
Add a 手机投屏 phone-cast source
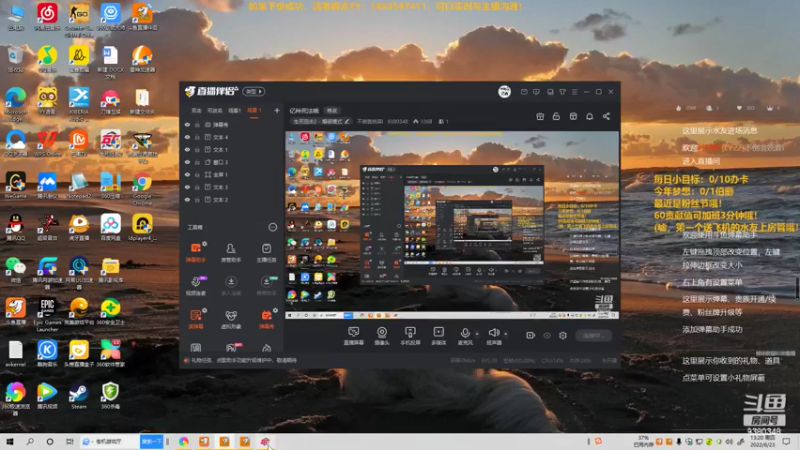pyautogui.click(x=410, y=336)
